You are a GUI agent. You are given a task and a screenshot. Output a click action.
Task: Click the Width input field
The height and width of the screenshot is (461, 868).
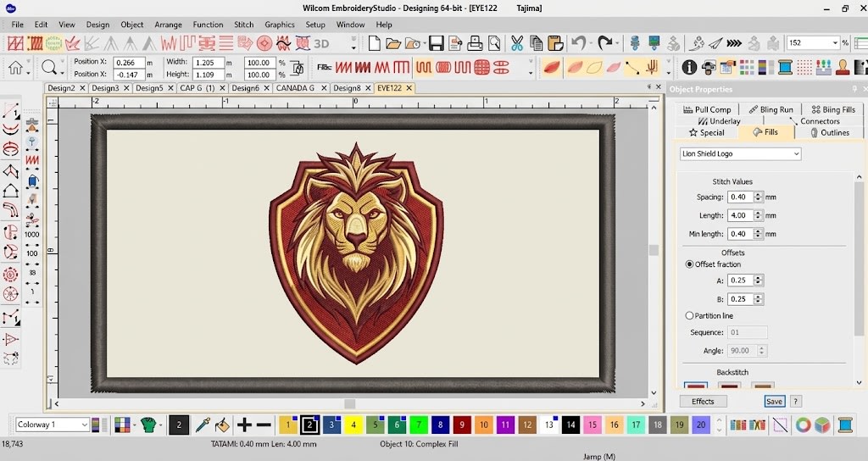point(209,63)
